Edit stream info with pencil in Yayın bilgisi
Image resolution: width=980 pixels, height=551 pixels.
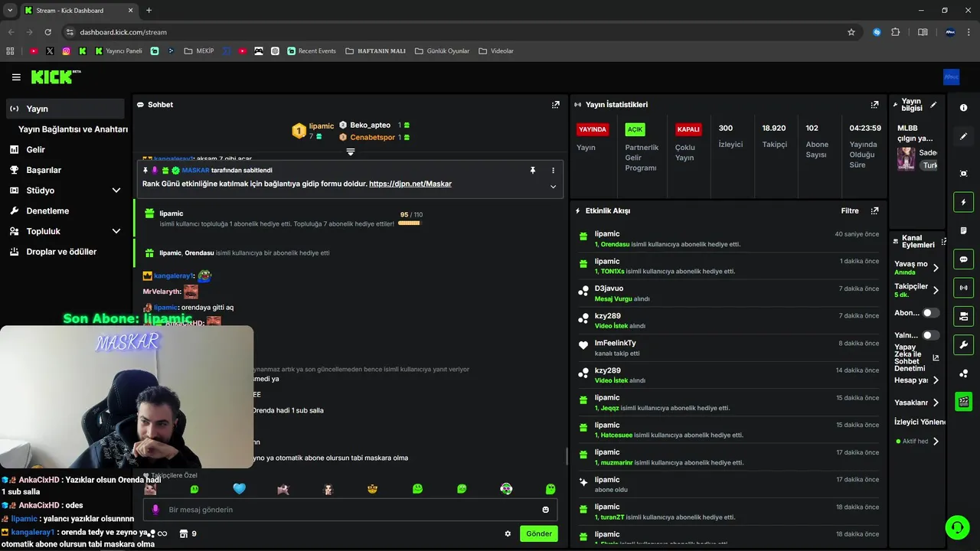tap(933, 105)
